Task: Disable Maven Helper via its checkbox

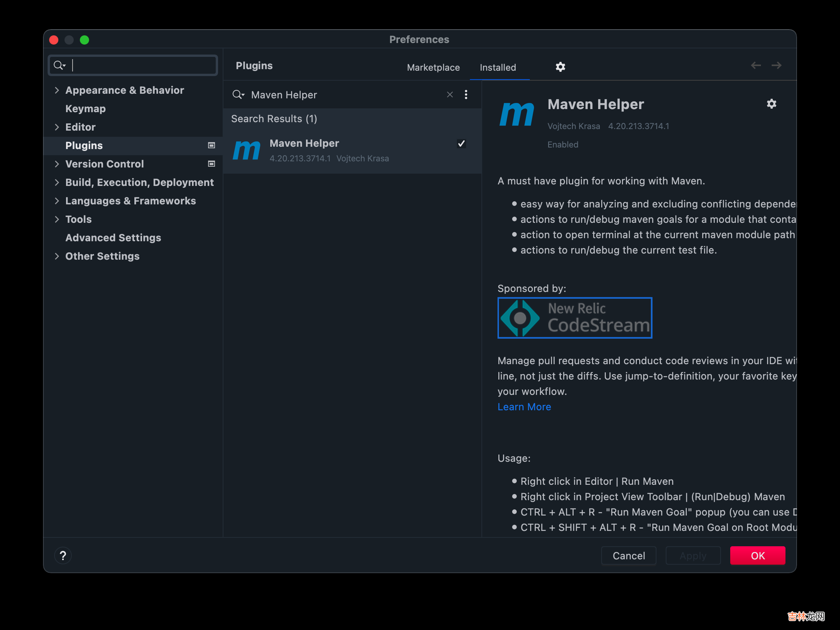Action: pos(461,144)
